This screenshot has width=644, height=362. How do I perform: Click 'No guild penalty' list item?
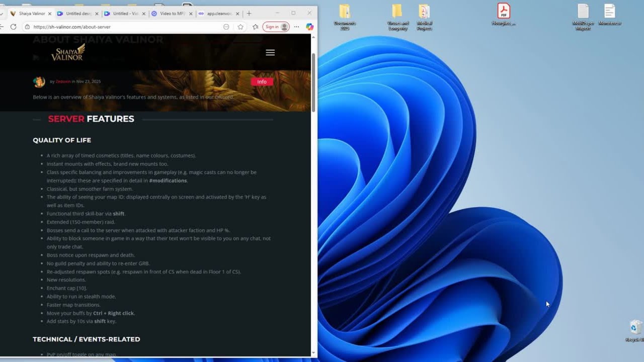(98, 263)
